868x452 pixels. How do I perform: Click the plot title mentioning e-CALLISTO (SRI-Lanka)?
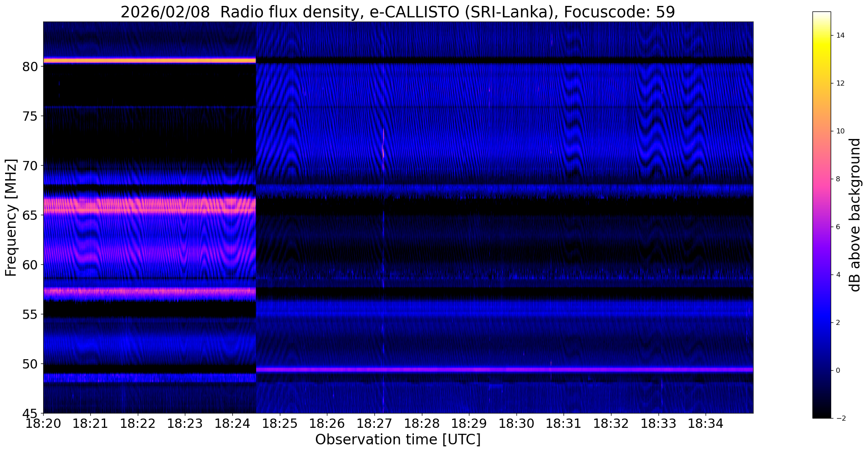[398, 12]
